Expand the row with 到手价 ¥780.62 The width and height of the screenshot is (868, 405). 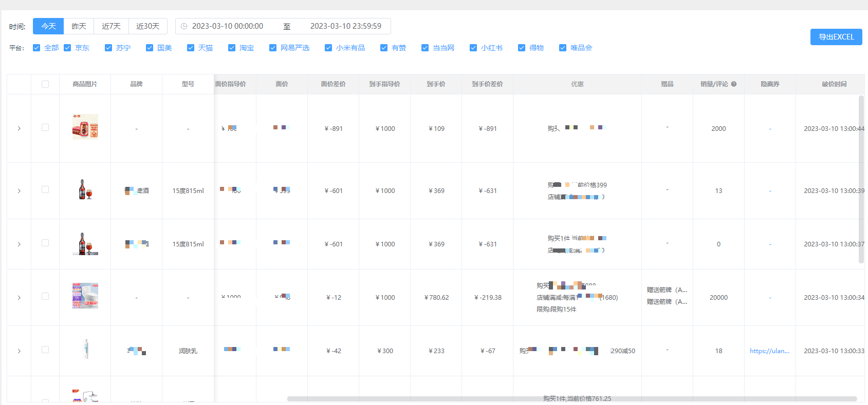click(x=19, y=298)
